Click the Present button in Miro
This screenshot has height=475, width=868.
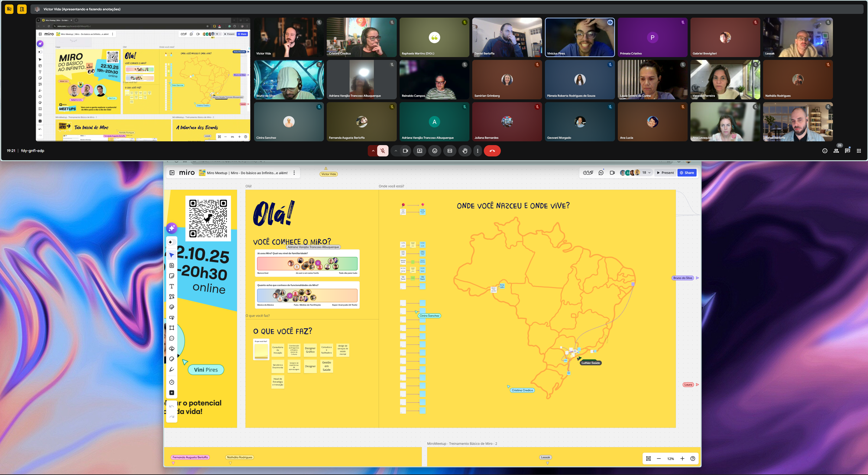pyautogui.click(x=666, y=173)
